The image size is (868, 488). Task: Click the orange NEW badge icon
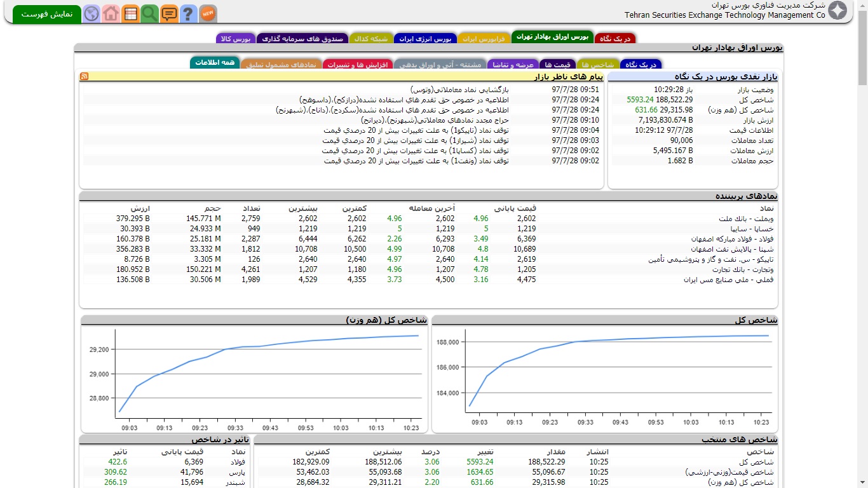208,13
